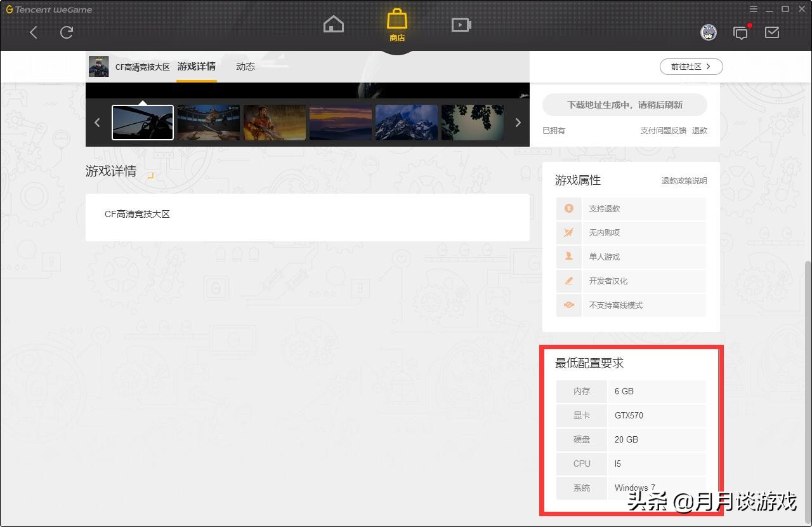The image size is (812, 527).
Task: Open the 商店 store icon in the top bar
Action: 396,20
